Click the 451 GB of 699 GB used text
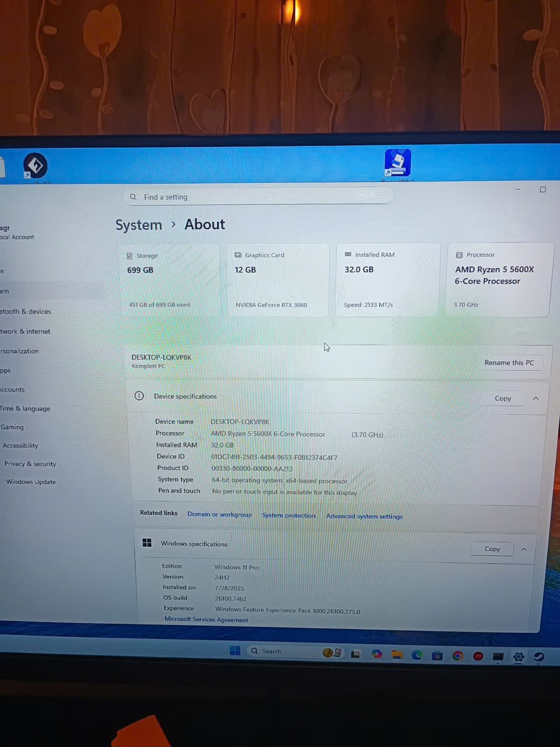 point(159,305)
